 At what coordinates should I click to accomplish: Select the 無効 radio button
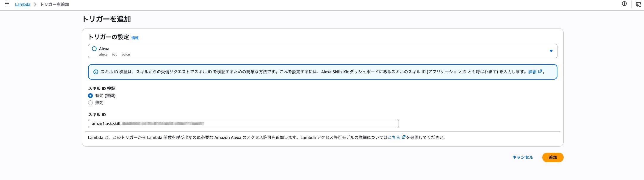[x=90, y=103]
